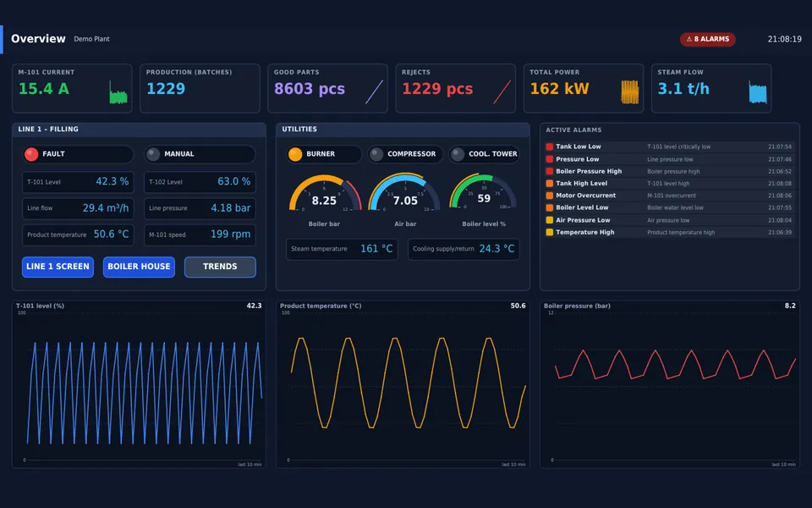Click the Demo Plant label
Image resolution: width=812 pixels, height=508 pixels.
click(x=91, y=39)
